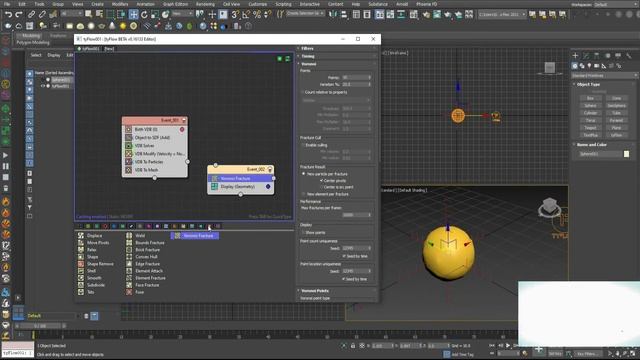Click the Sphere001 object name field
This screenshot has height=360, width=640.
600,154
